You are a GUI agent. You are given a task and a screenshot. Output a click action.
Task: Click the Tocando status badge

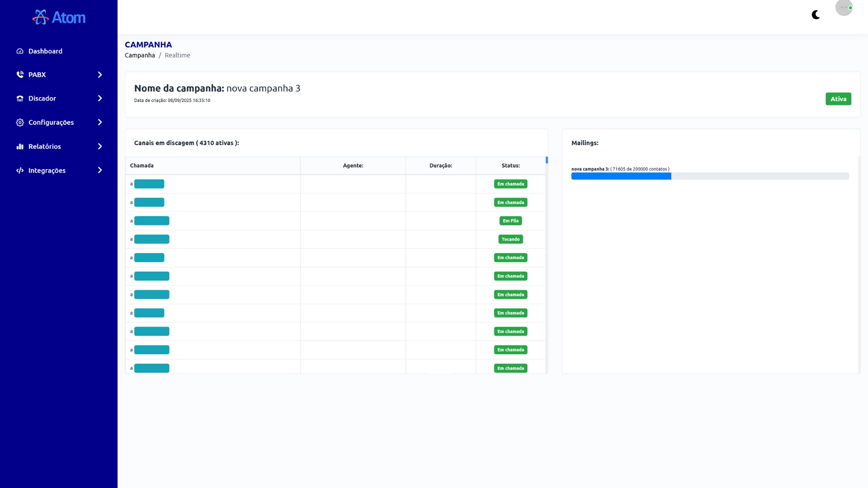pyautogui.click(x=510, y=239)
